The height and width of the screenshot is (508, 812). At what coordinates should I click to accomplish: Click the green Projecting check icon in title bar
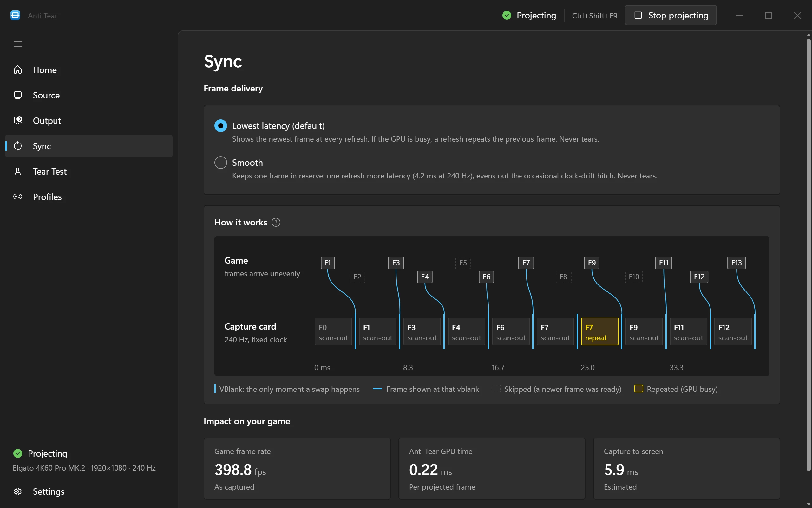click(x=507, y=15)
